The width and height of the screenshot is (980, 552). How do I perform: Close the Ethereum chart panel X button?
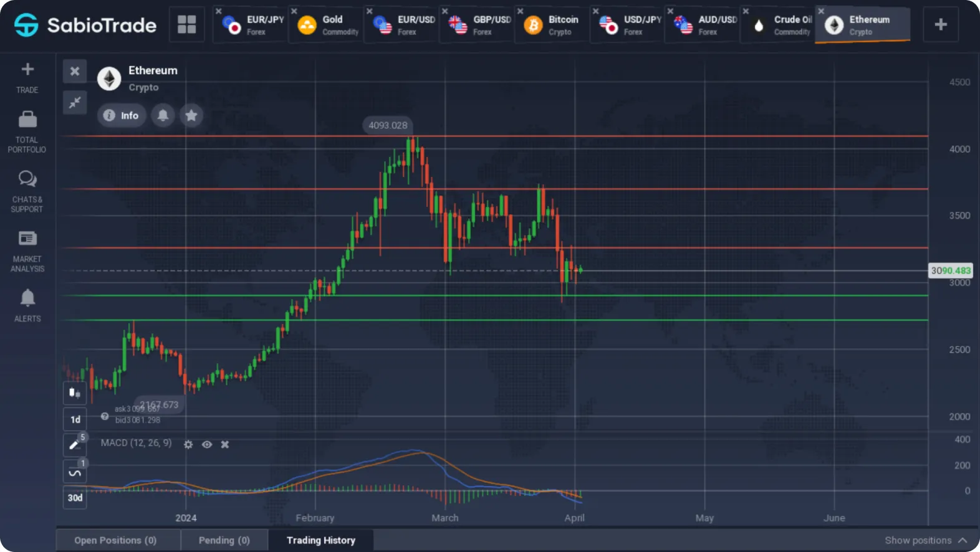(75, 71)
